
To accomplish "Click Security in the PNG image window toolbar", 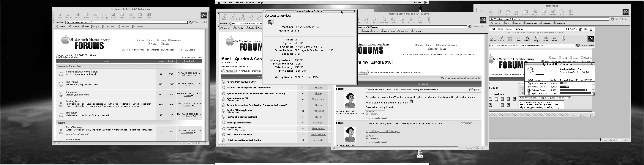I will (411, 20).
